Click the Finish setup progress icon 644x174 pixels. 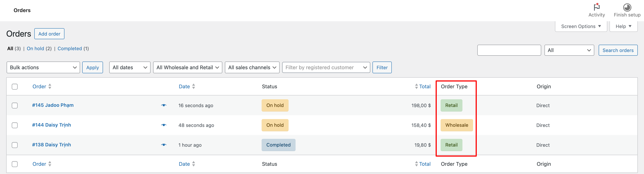point(627,8)
